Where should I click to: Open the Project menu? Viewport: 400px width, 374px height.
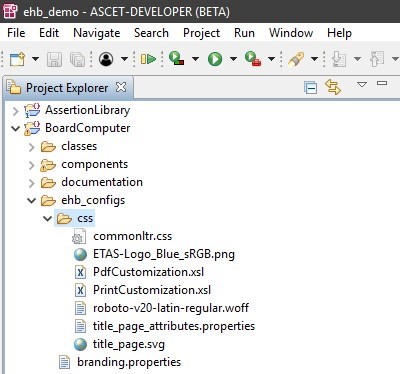coord(202,33)
